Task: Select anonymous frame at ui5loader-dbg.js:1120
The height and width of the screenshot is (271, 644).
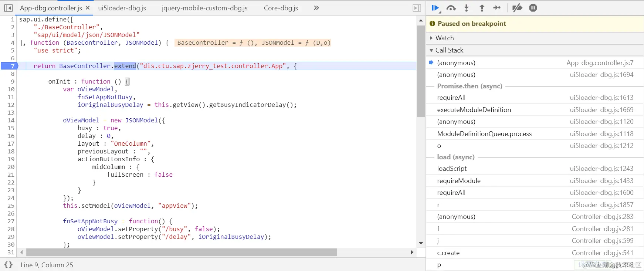Action: pyautogui.click(x=535, y=122)
